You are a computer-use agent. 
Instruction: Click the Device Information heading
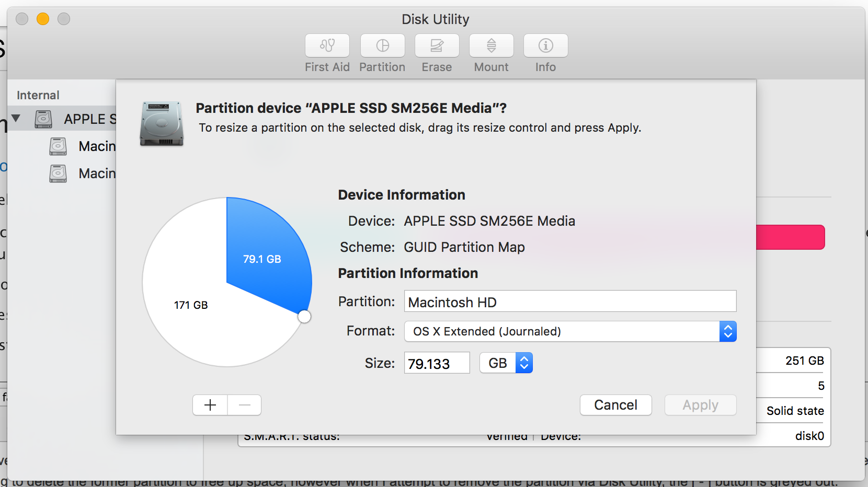pyautogui.click(x=402, y=195)
